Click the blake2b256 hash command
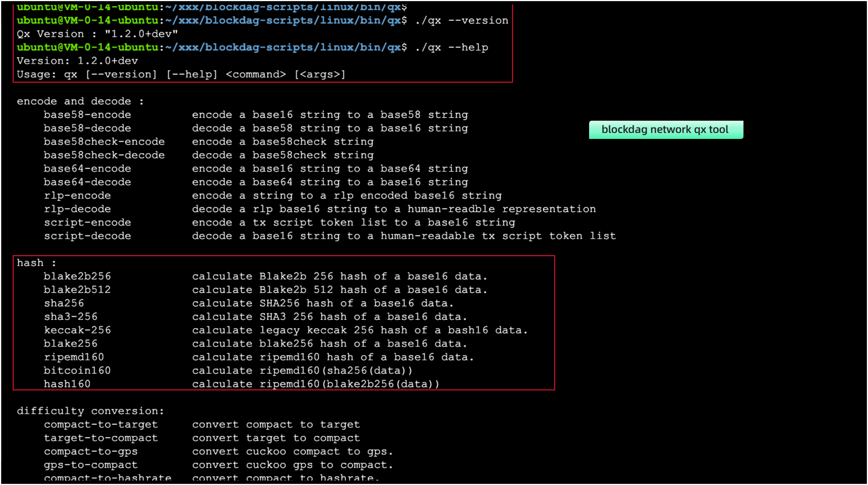This screenshot has height=485, width=868. [x=77, y=276]
